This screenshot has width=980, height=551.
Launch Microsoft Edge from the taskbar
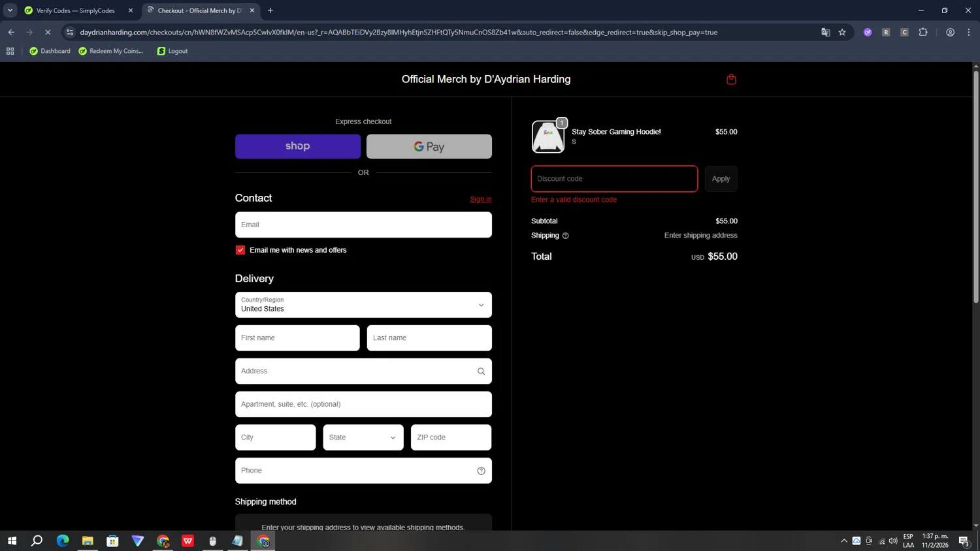63,541
